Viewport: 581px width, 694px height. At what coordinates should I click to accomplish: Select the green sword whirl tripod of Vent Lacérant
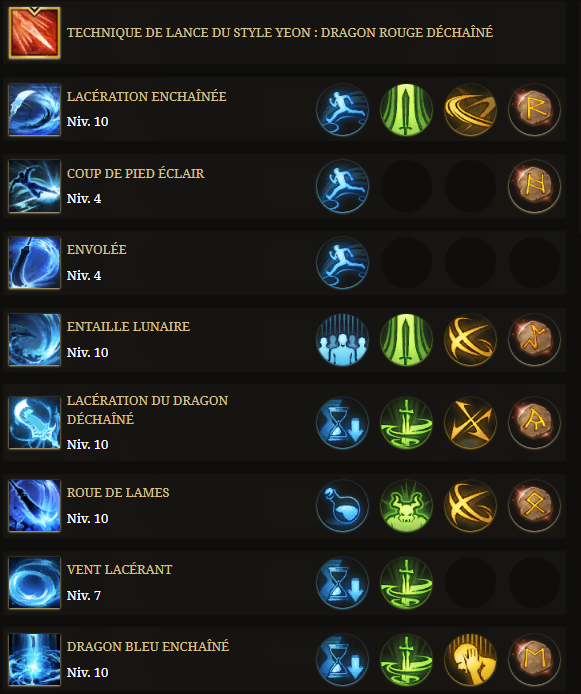tap(406, 582)
